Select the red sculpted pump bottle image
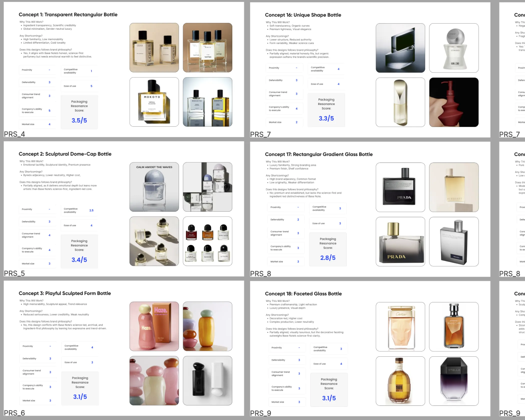525x420 pixels. point(454,102)
